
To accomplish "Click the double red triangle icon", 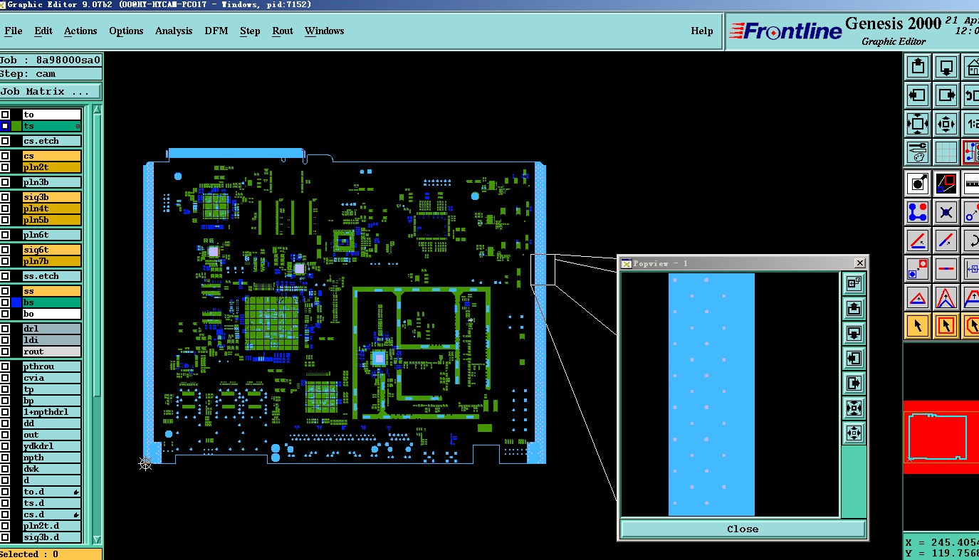I will tap(946, 297).
